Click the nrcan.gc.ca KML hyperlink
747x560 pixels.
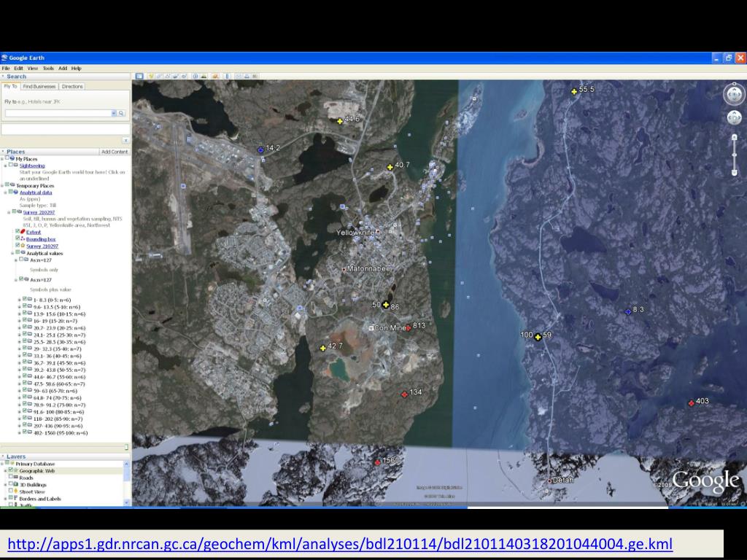[340, 544]
